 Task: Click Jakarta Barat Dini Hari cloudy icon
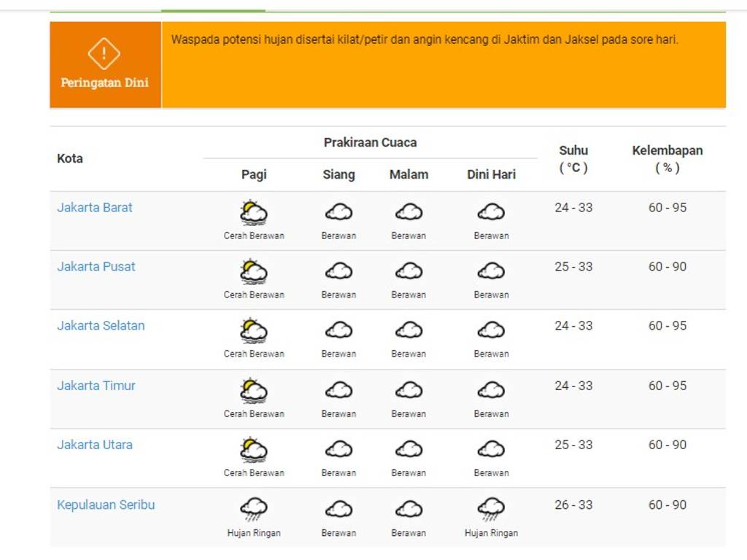(x=491, y=212)
